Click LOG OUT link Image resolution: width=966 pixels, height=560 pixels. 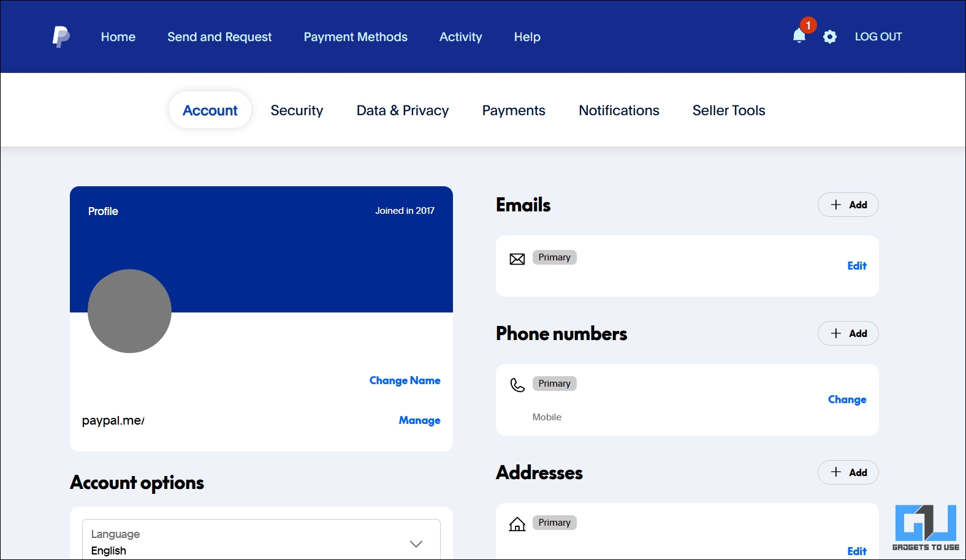878,37
